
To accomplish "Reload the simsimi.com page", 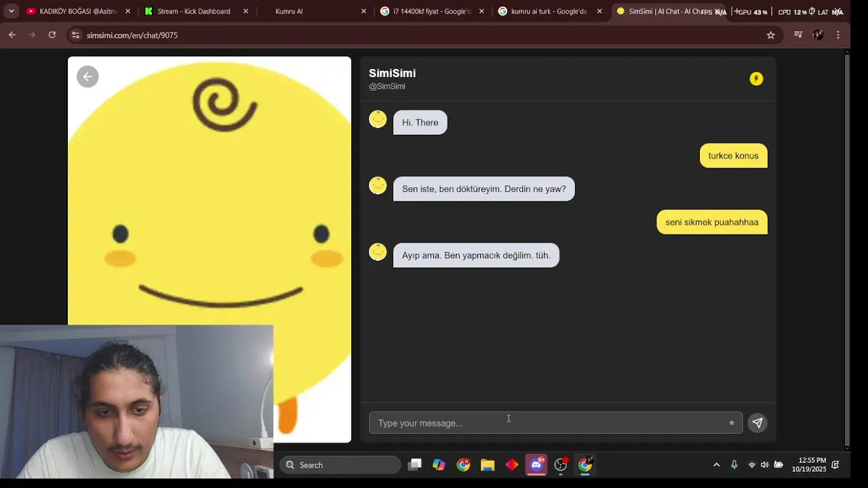I will pyautogui.click(x=52, y=35).
